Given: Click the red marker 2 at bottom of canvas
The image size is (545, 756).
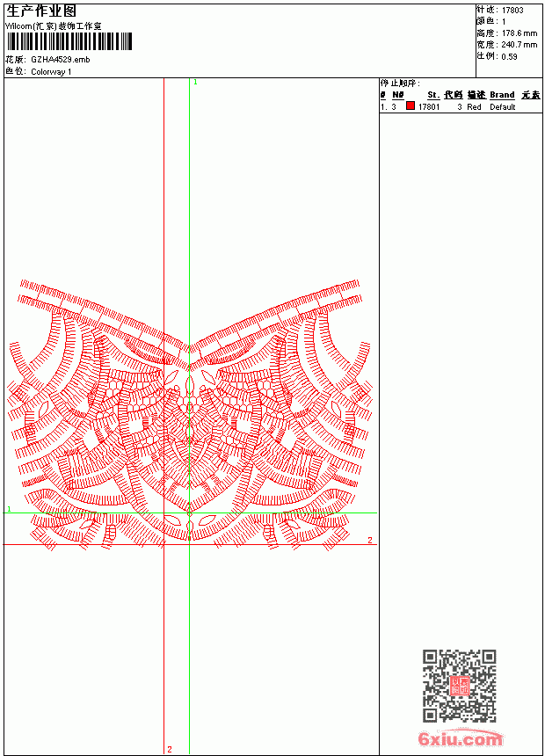Looking at the screenshot, I should coord(170,749).
